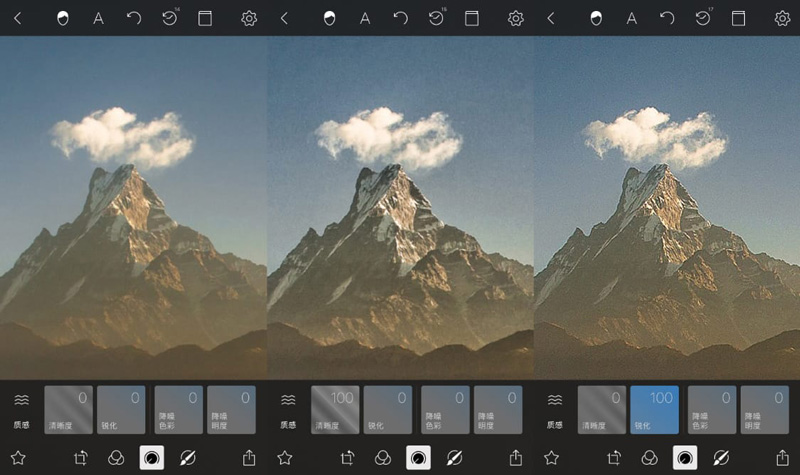This screenshot has width=800, height=475.
Task: Open settings gear in the rightmost screen
Action: (783, 18)
